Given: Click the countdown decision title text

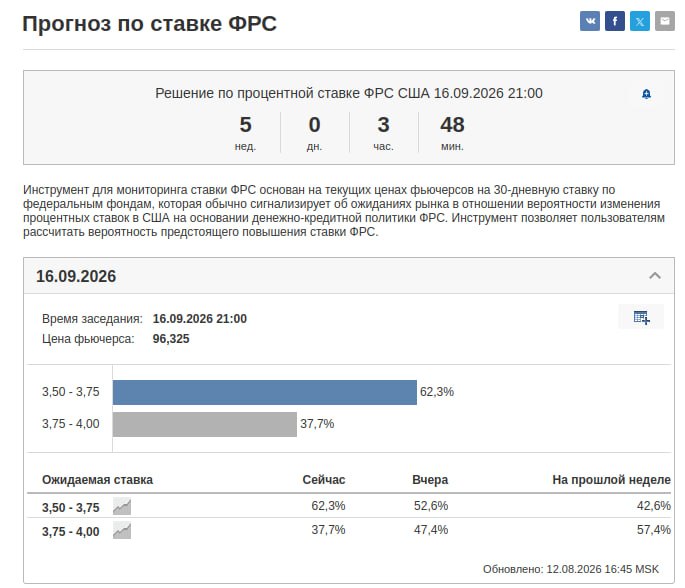Looking at the screenshot, I should coord(349,93).
